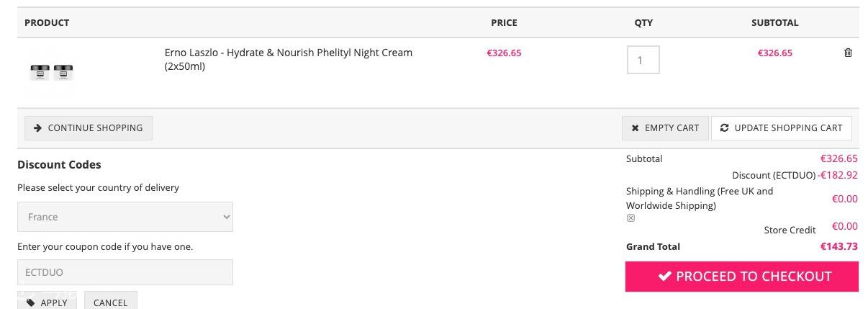The image size is (868, 309).
Task: Click the refresh icon on Update Shopping Cart
Action: (724, 128)
